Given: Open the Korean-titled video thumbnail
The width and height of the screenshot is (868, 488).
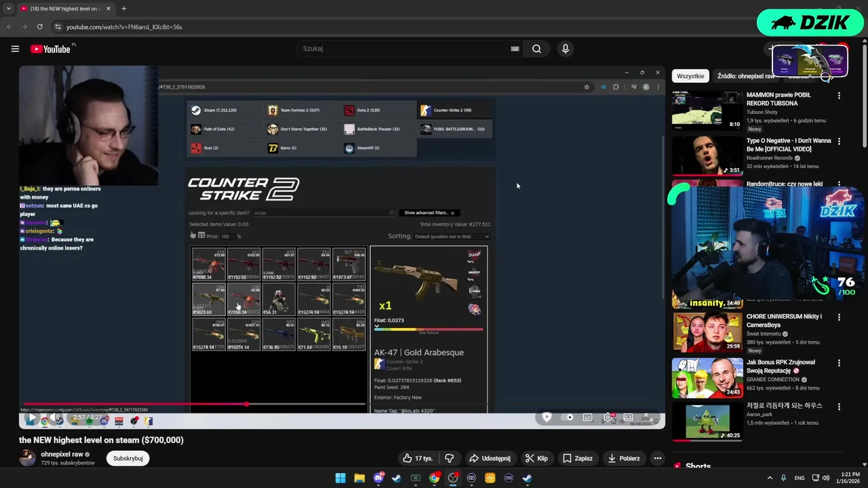Looking at the screenshot, I should [707, 422].
